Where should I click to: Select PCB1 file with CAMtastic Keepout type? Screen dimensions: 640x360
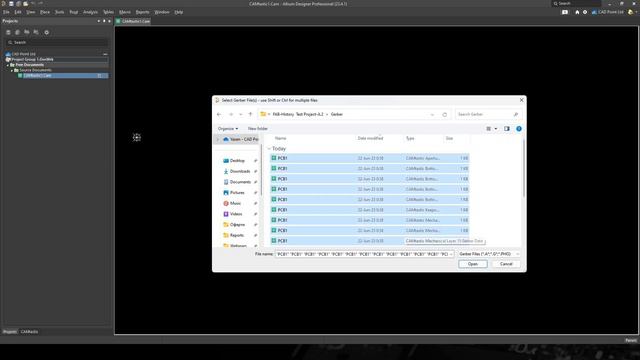point(369,210)
